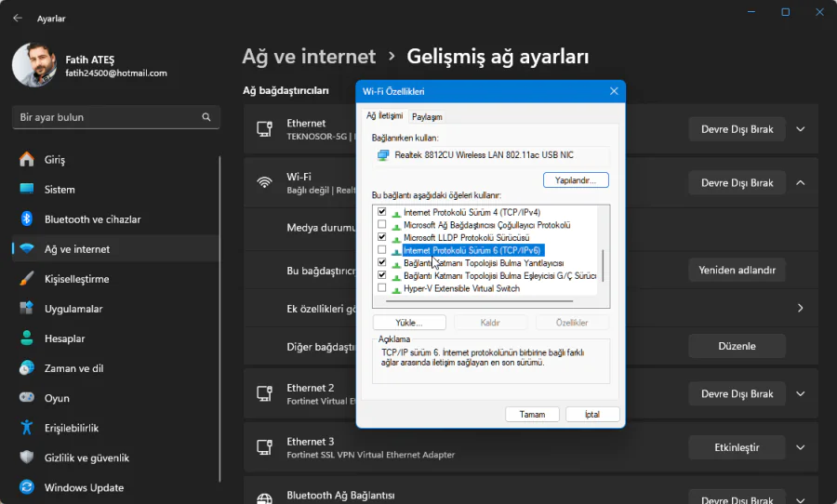The height and width of the screenshot is (504, 837).
Task: Open Uygulamalar settings
Action: [x=115, y=309]
